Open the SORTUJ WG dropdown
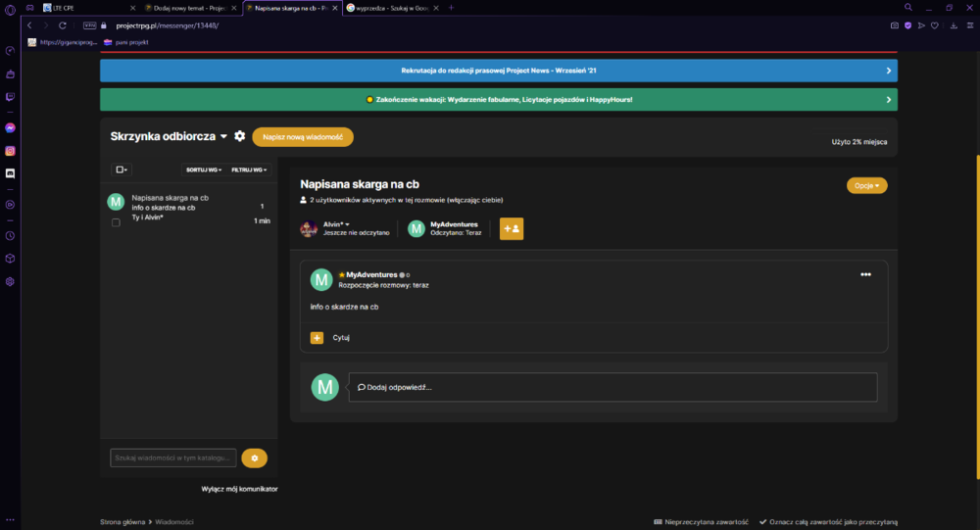 point(204,170)
